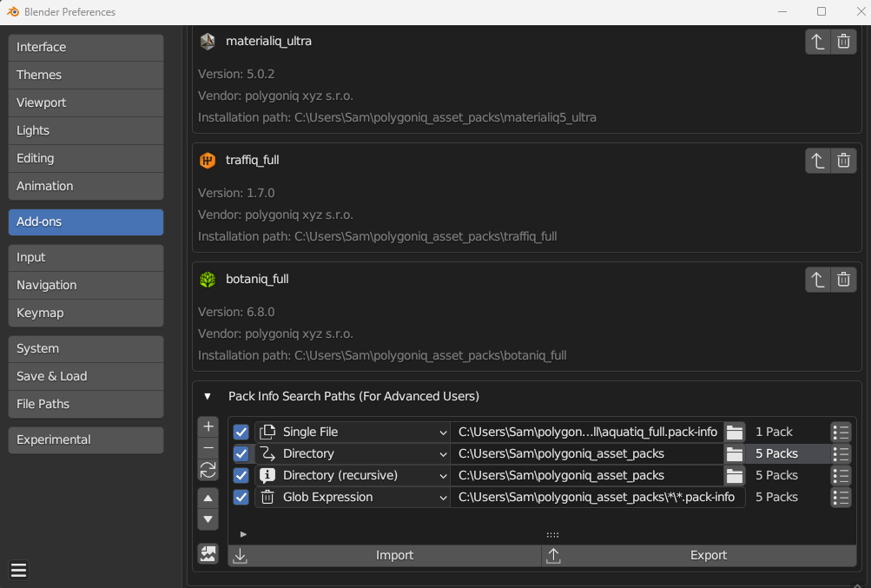Remove botaniq_full via its trash icon
This screenshot has width=871, height=588.
click(x=843, y=280)
